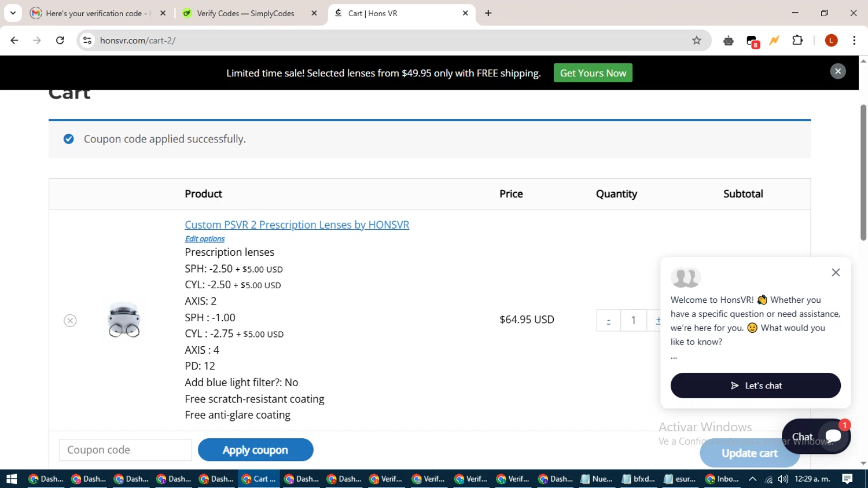Click the page scrollbar thumb
The width and height of the screenshot is (868, 488).
click(x=863, y=172)
